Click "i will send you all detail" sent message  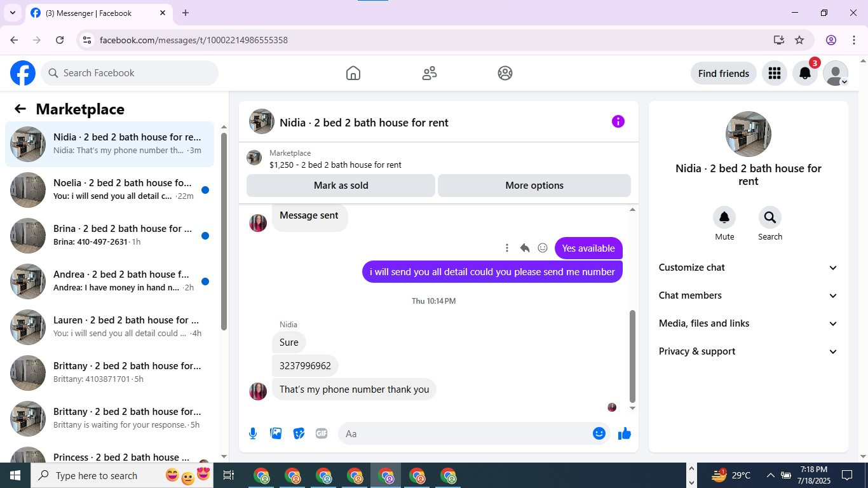(492, 272)
